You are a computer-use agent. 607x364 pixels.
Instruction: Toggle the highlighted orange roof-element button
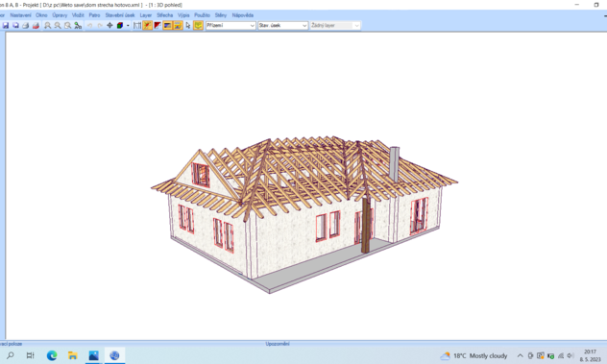click(148, 26)
